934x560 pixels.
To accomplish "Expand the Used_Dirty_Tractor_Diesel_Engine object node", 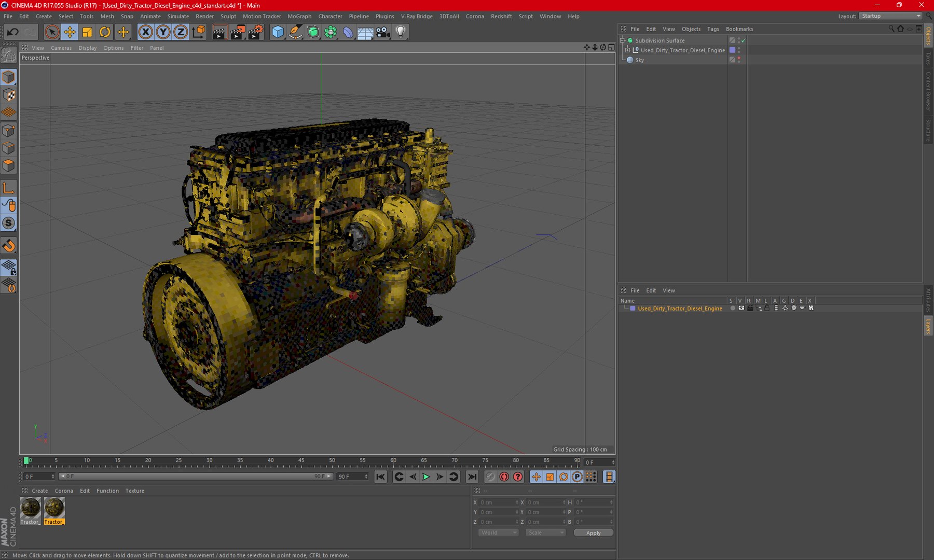I will coord(627,50).
